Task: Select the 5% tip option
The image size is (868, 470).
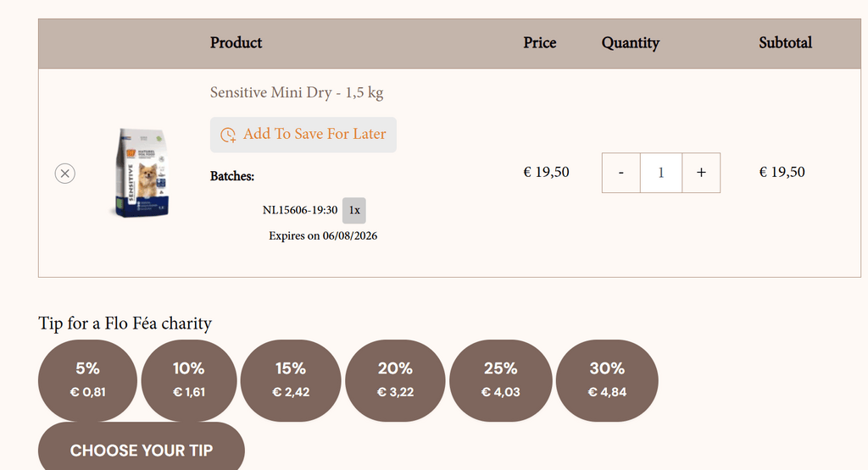Action: pos(87,379)
